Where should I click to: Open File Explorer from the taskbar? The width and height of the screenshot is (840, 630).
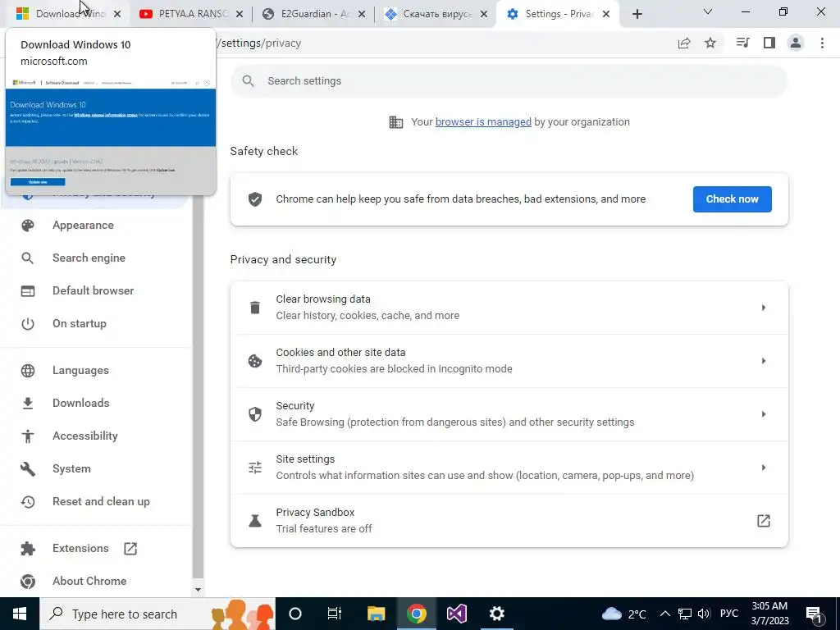(376, 614)
